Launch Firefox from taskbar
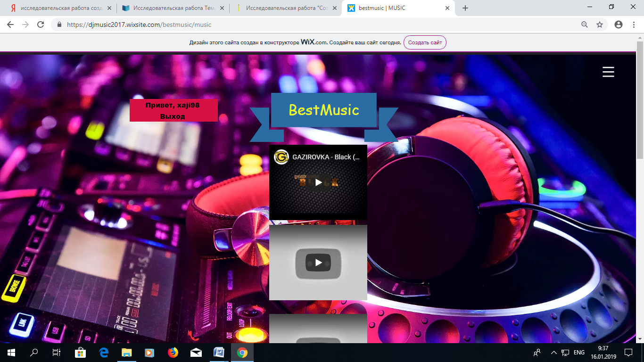This screenshot has height=362, width=644. [x=173, y=353]
